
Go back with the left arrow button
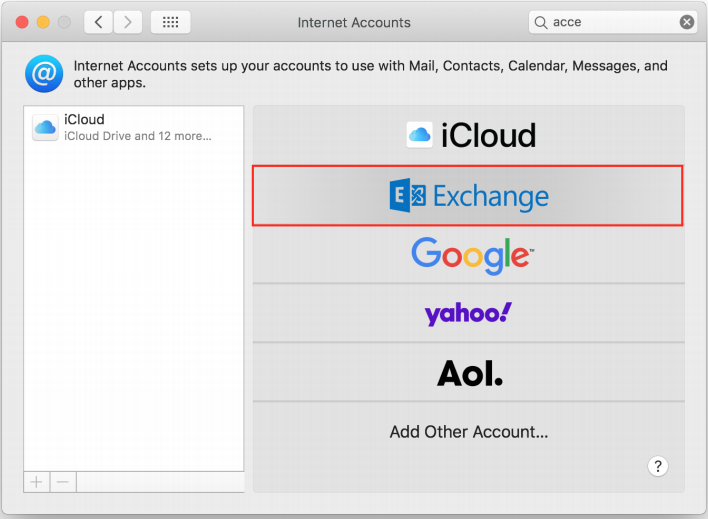pyautogui.click(x=98, y=22)
